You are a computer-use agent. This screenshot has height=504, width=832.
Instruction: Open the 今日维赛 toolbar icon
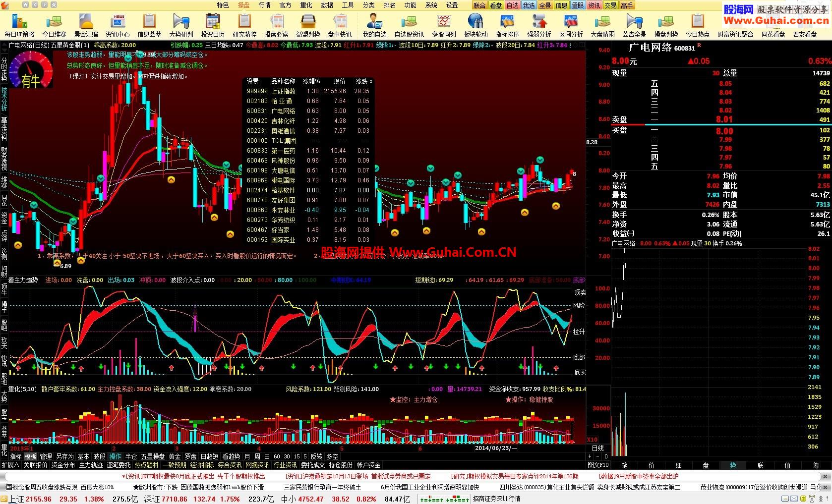pyautogui.click(x=54, y=25)
